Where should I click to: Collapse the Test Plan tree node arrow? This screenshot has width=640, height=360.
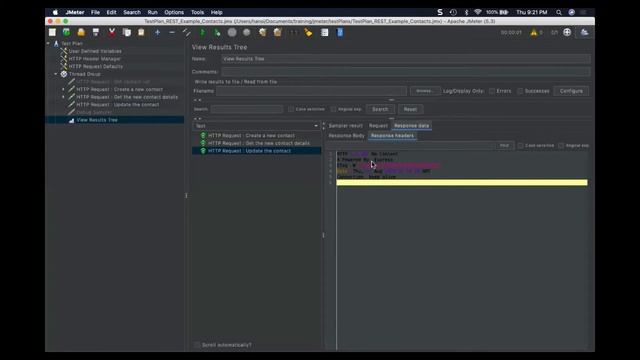click(x=48, y=43)
